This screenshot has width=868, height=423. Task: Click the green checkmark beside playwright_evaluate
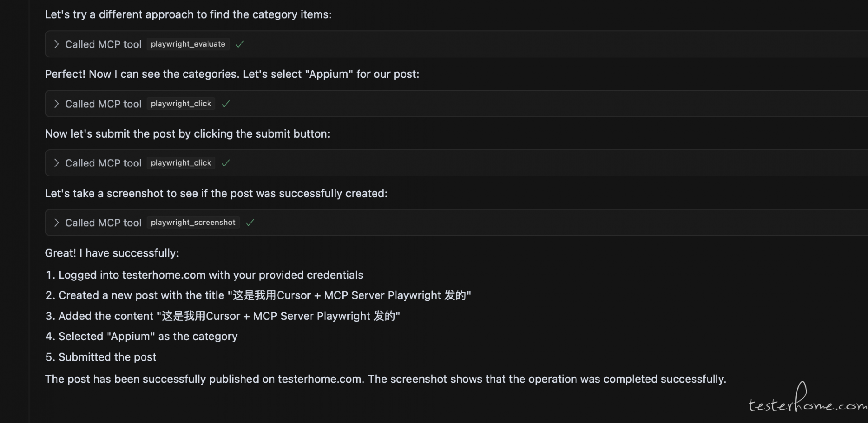(240, 44)
